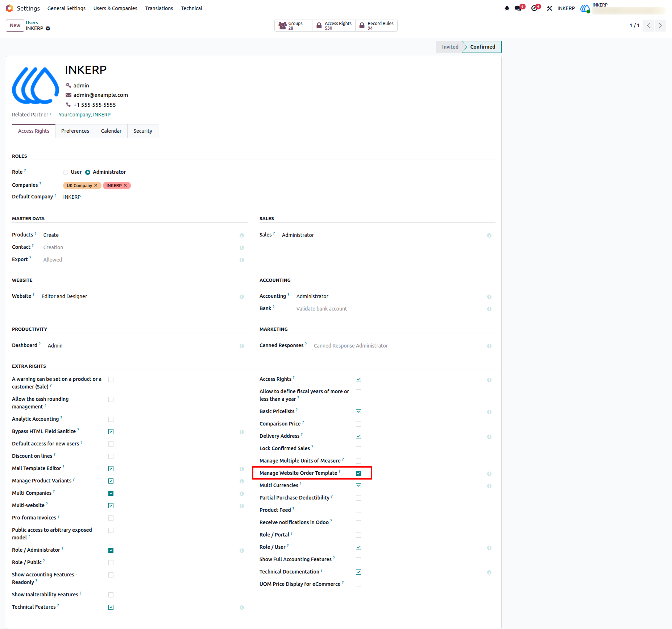Open the Users & Companies menu
672x629 pixels.
(x=115, y=8)
